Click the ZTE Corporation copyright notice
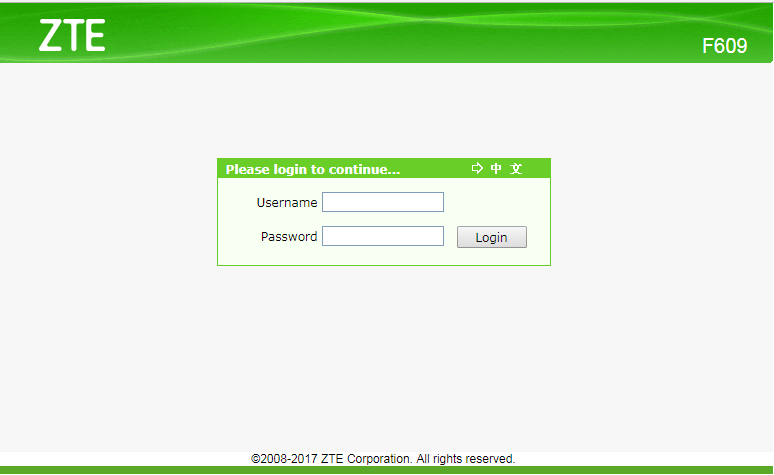The width and height of the screenshot is (774, 475). [x=383, y=459]
